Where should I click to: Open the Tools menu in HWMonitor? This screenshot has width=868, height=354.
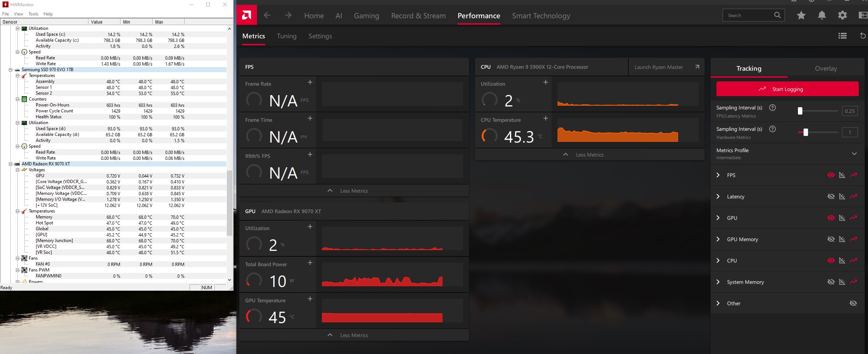point(33,14)
